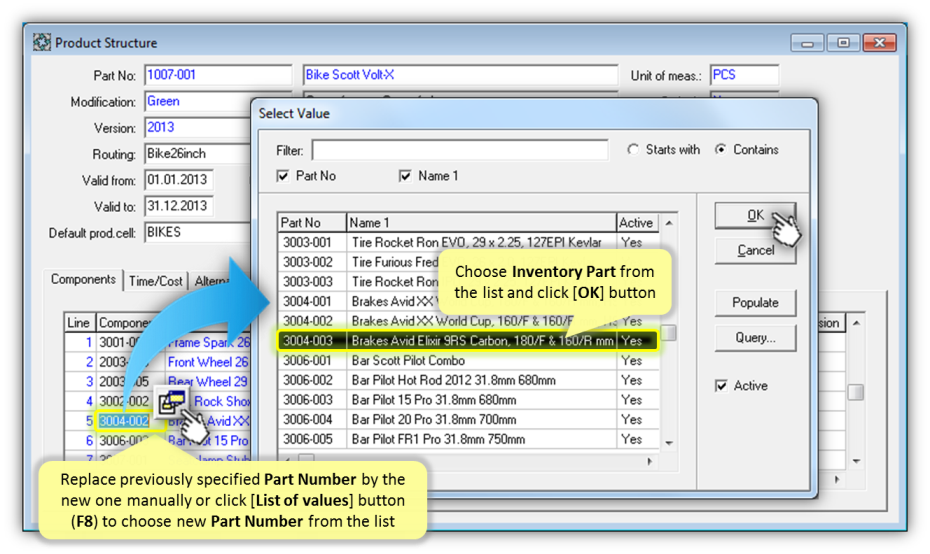Click the Product Structure window app icon
This screenshot has width=930, height=554.
pyautogui.click(x=42, y=43)
